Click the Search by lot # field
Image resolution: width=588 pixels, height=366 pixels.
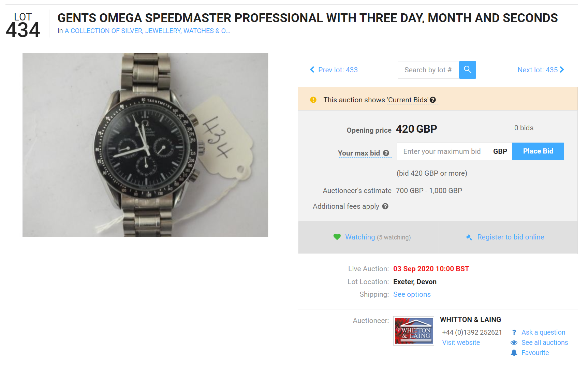pyautogui.click(x=428, y=70)
